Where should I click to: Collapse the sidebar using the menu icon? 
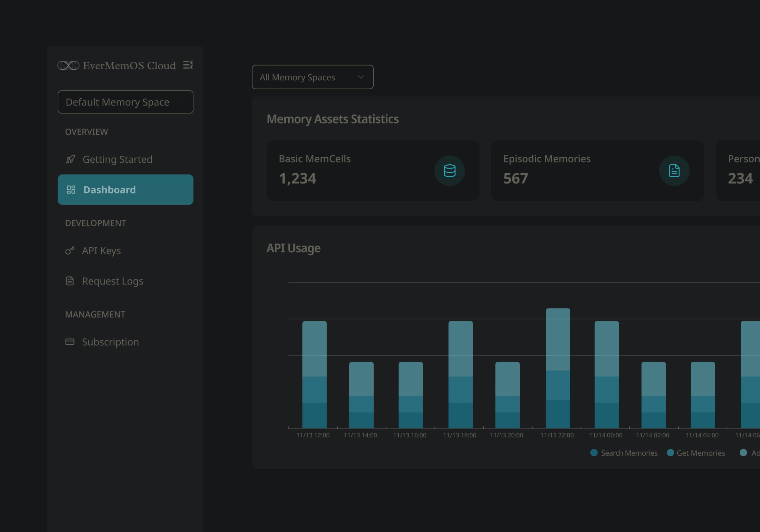(x=188, y=65)
